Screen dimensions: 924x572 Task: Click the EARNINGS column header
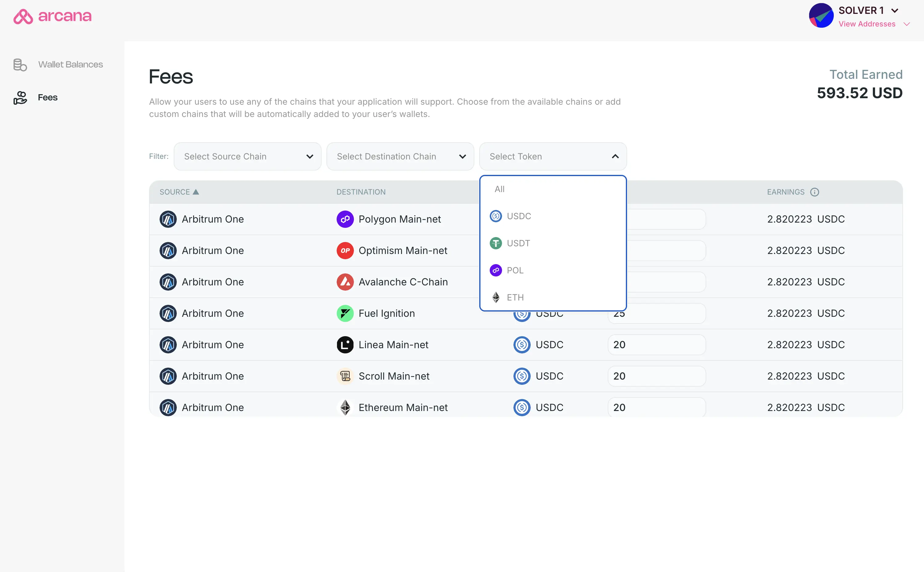click(785, 192)
